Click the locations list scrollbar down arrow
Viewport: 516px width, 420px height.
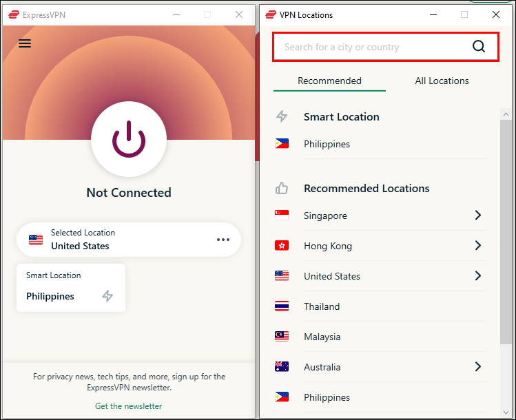click(506, 412)
